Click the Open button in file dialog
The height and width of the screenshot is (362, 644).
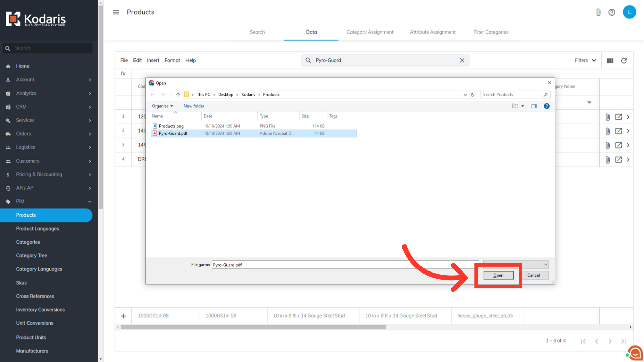click(498, 275)
